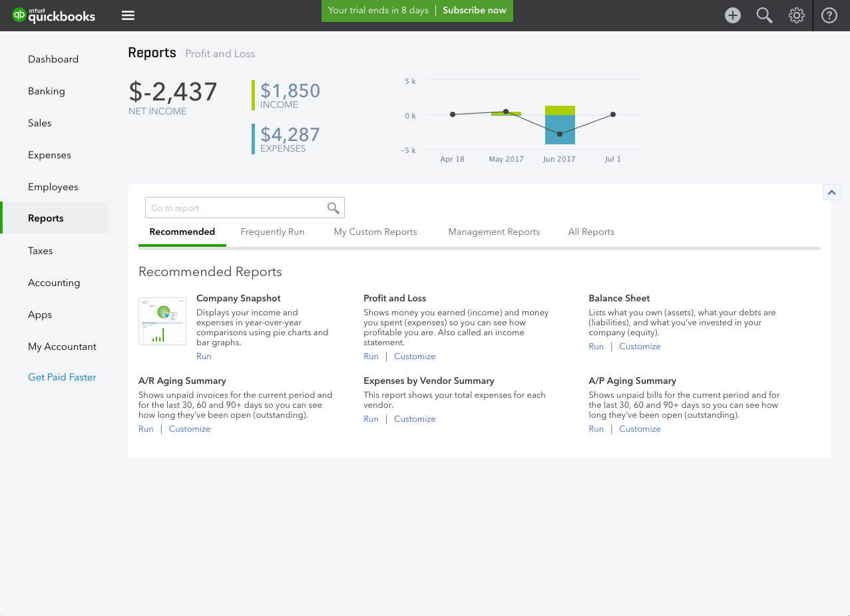Open the search magnifier in top bar
Viewport: 850px width, 616px height.
tap(764, 15)
